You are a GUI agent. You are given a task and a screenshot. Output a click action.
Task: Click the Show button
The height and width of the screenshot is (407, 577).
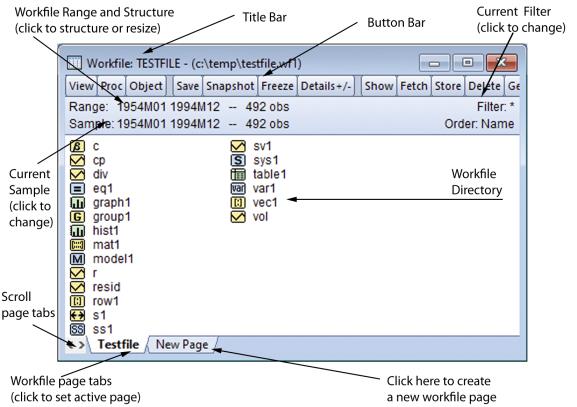379,86
